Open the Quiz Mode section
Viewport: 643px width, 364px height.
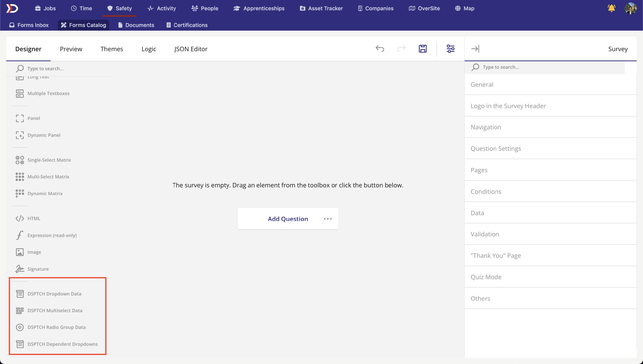[x=486, y=277]
